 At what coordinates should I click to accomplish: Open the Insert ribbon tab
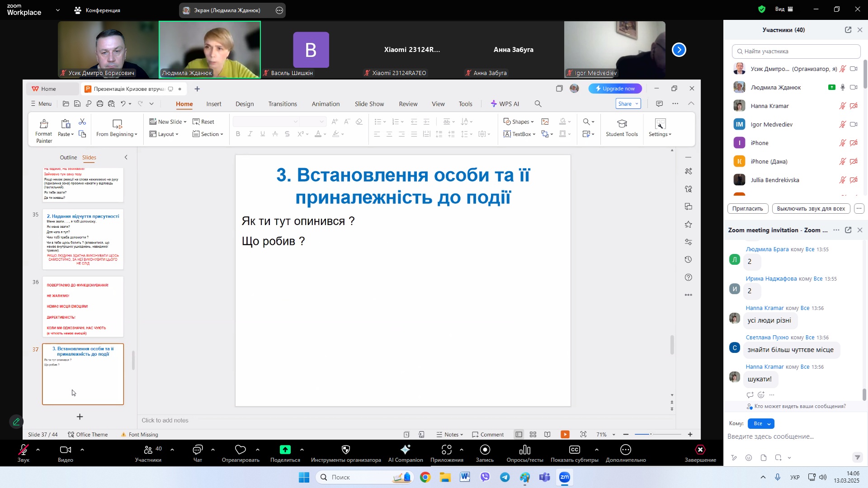[214, 104]
